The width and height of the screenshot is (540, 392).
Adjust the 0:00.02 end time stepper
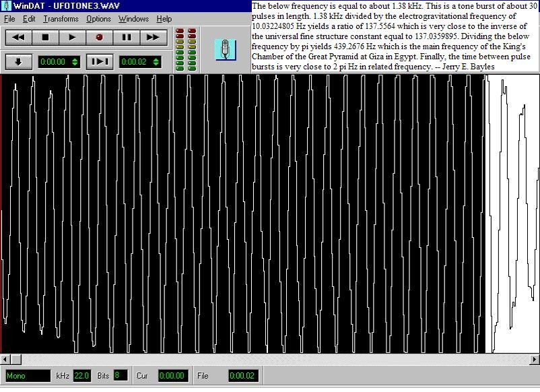(156, 62)
